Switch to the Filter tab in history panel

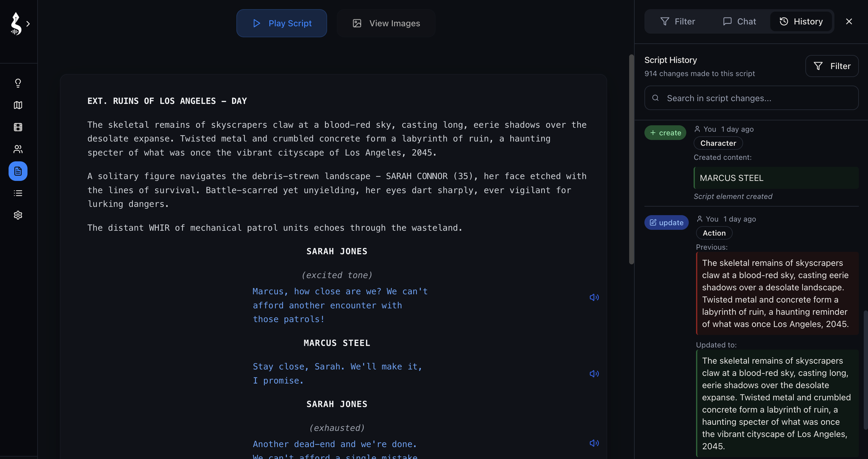(x=678, y=21)
